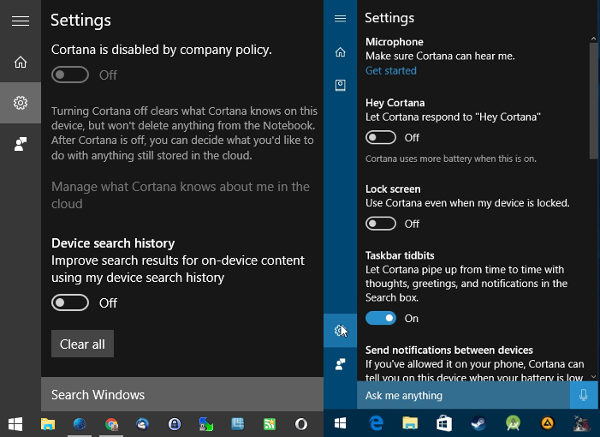This screenshot has height=437, width=600.
Task: Go to Home in the right blue Cortana panel
Action: pyautogui.click(x=340, y=52)
